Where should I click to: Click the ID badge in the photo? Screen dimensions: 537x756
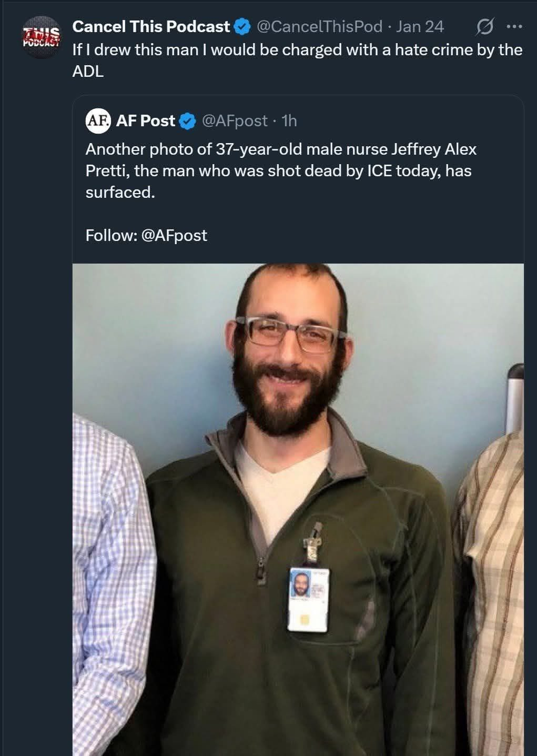tap(308, 598)
